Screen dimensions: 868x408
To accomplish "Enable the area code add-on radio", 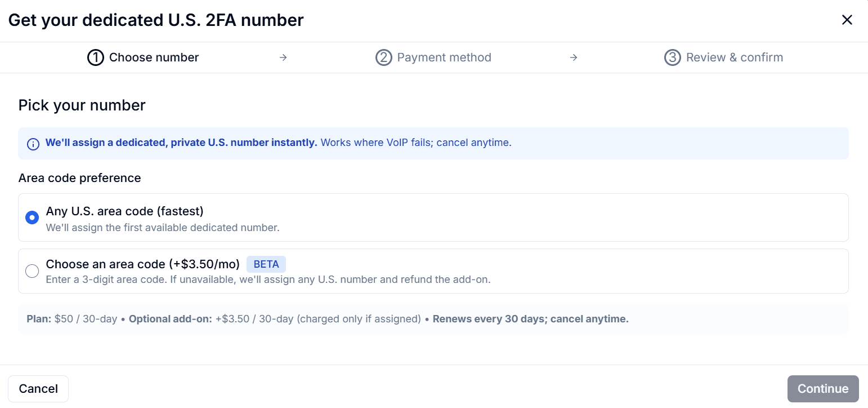I will pyautogui.click(x=32, y=271).
